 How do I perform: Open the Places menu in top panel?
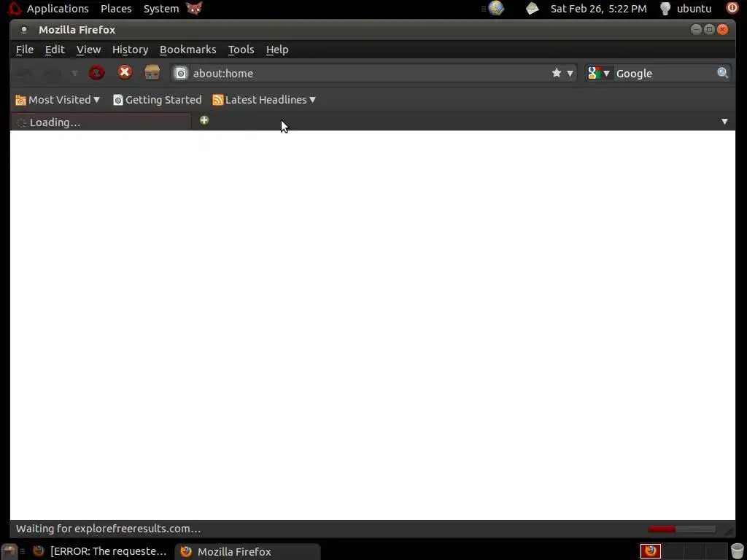[x=116, y=9]
